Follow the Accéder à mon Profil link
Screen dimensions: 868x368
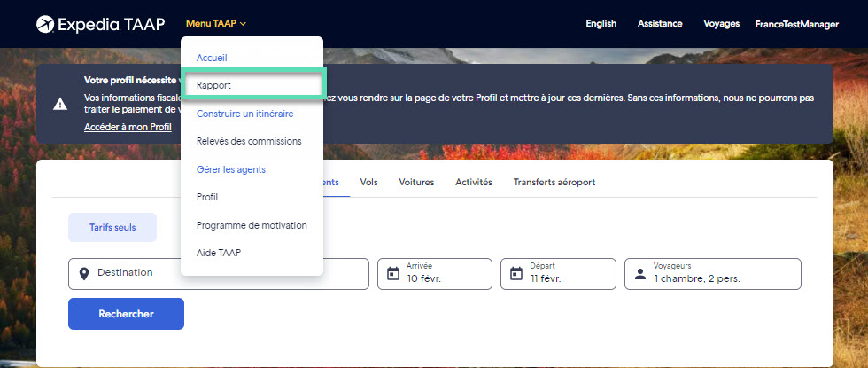tap(128, 127)
